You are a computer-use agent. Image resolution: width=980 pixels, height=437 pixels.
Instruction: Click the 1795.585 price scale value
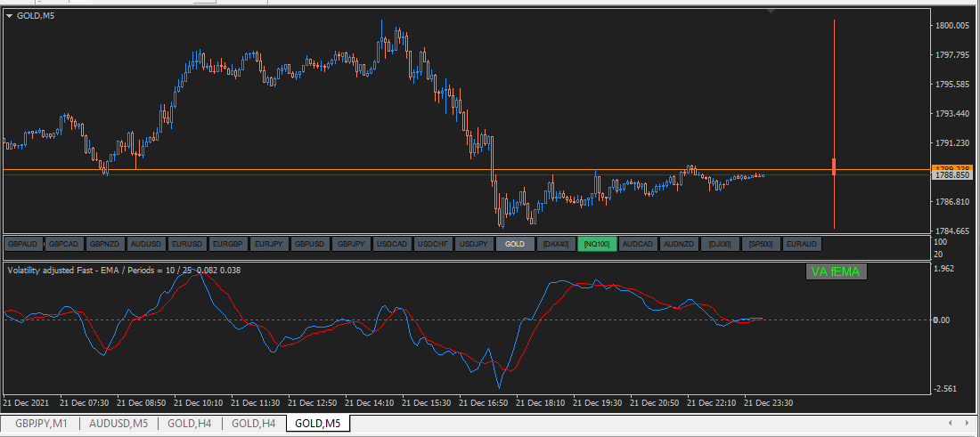pyautogui.click(x=951, y=85)
